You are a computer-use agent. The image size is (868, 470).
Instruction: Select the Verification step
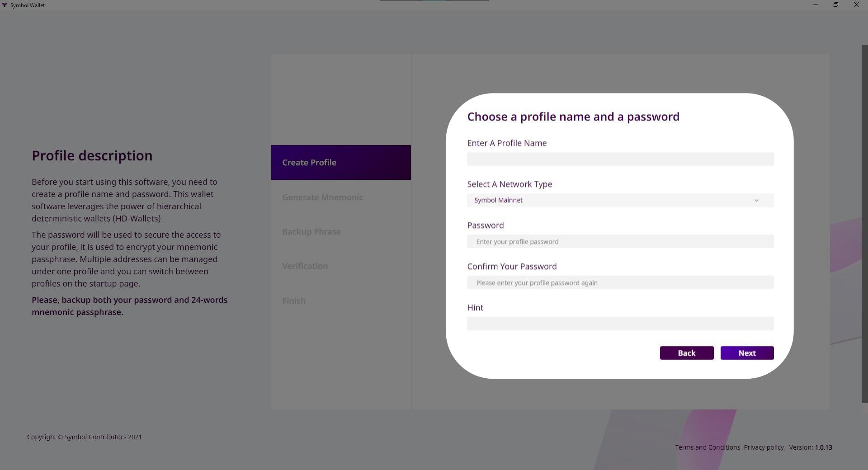[x=305, y=266]
